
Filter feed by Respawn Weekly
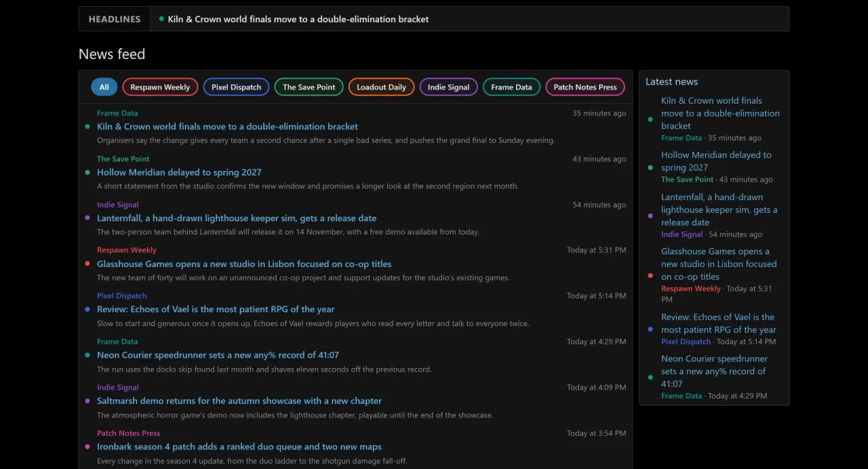click(x=160, y=87)
